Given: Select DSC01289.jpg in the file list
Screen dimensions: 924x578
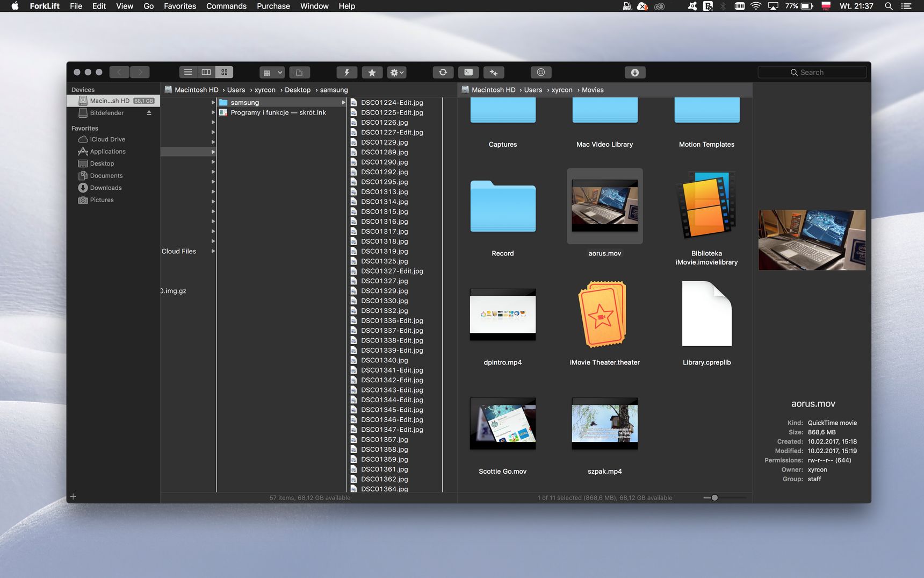Looking at the screenshot, I should (x=384, y=152).
